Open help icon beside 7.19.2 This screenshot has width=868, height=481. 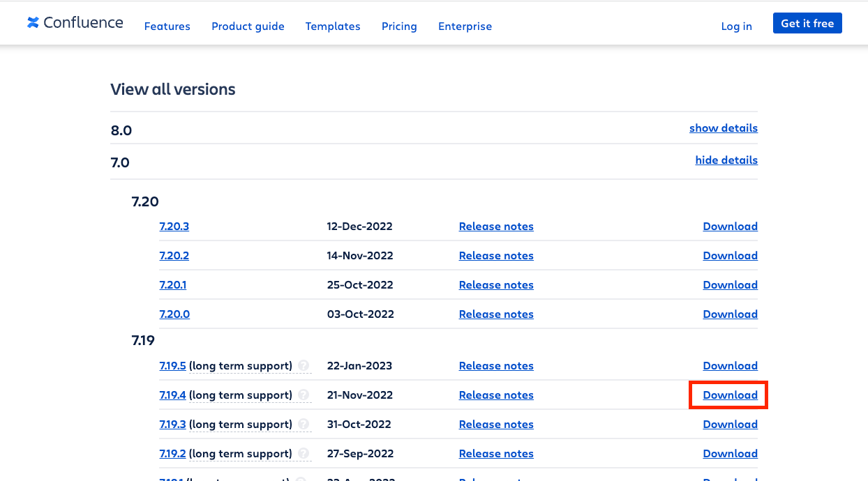[304, 453]
